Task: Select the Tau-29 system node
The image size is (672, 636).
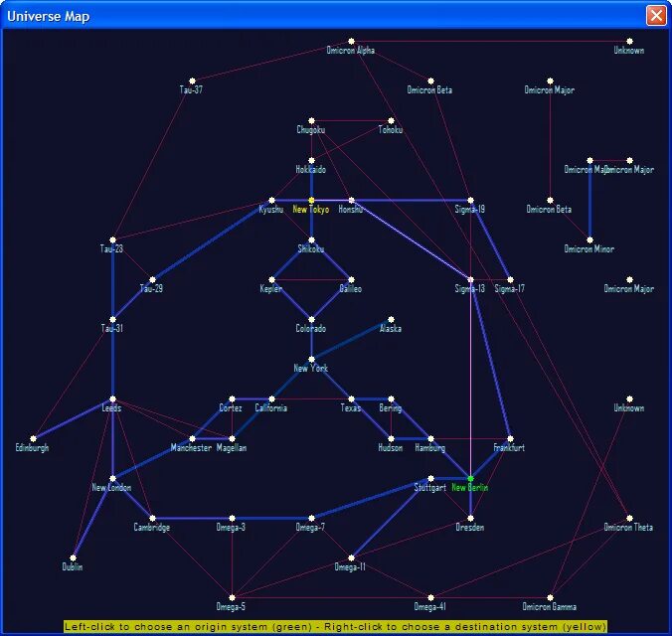Action: click(152, 280)
